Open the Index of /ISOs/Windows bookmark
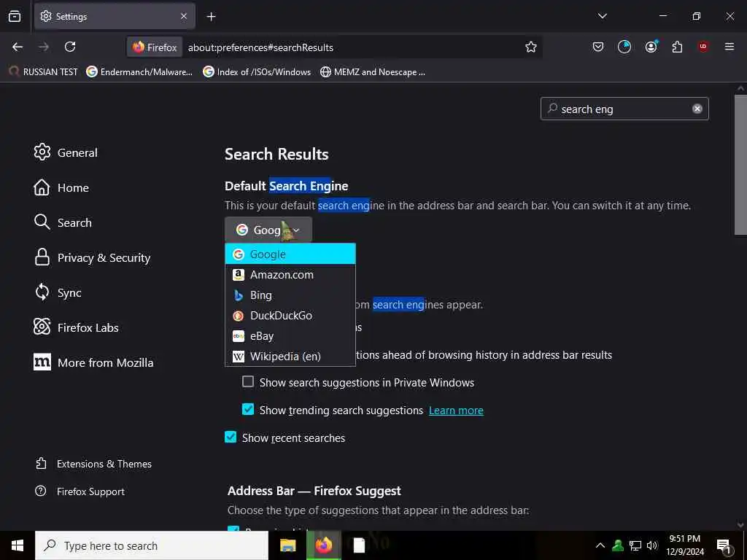Screen dimensions: 747x560 257,72
